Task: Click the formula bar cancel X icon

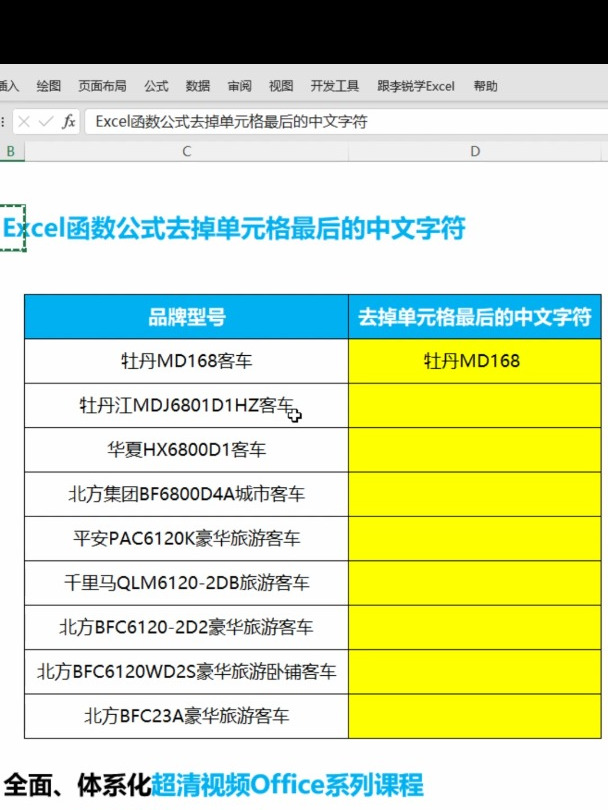Action: click(24, 122)
